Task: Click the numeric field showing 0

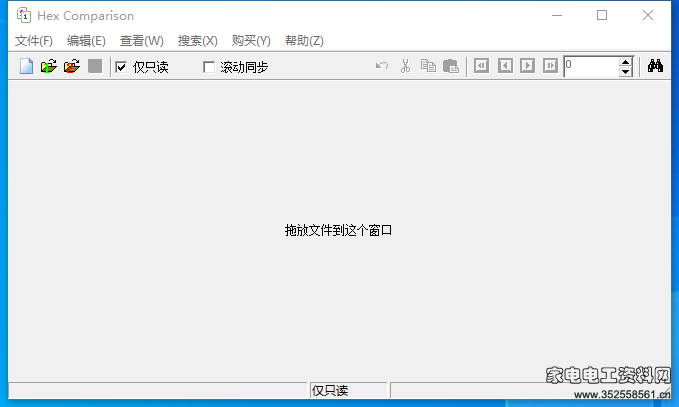Action: tap(592, 66)
